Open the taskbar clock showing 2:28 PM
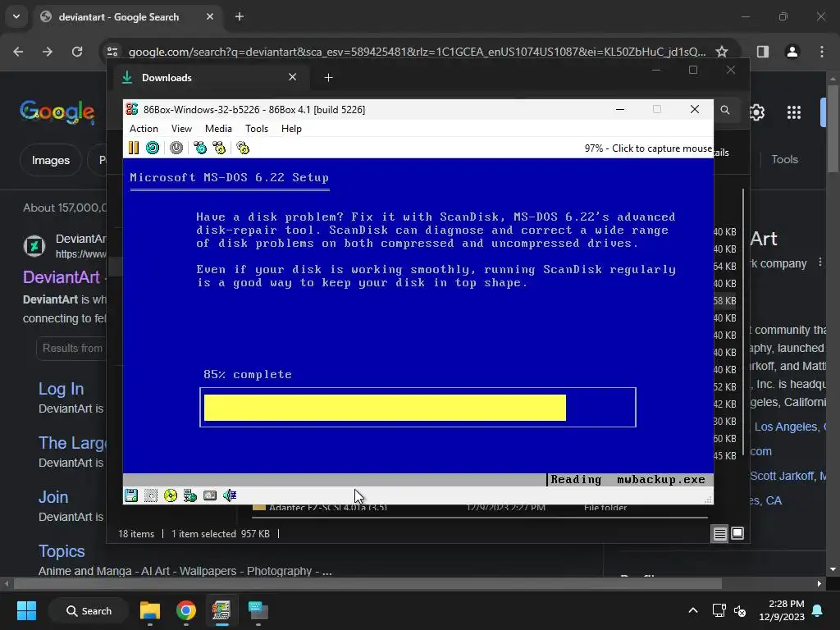Image resolution: width=840 pixels, height=630 pixels. pos(782,610)
